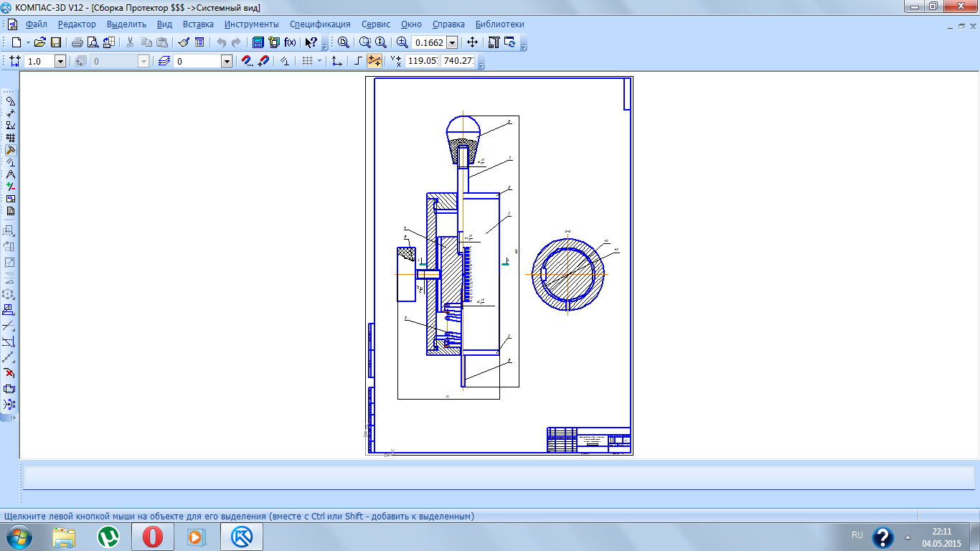Click the red cross Delete part icon
The image size is (980, 551).
(x=9, y=373)
